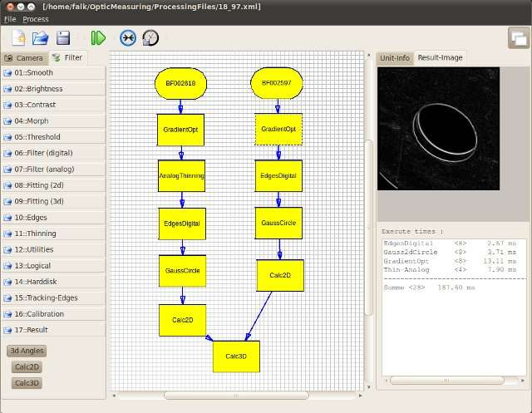Expand the 09::Fitting (3d) category
This screenshot has height=413, width=532.
pyautogui.click(x=53, y=201)
